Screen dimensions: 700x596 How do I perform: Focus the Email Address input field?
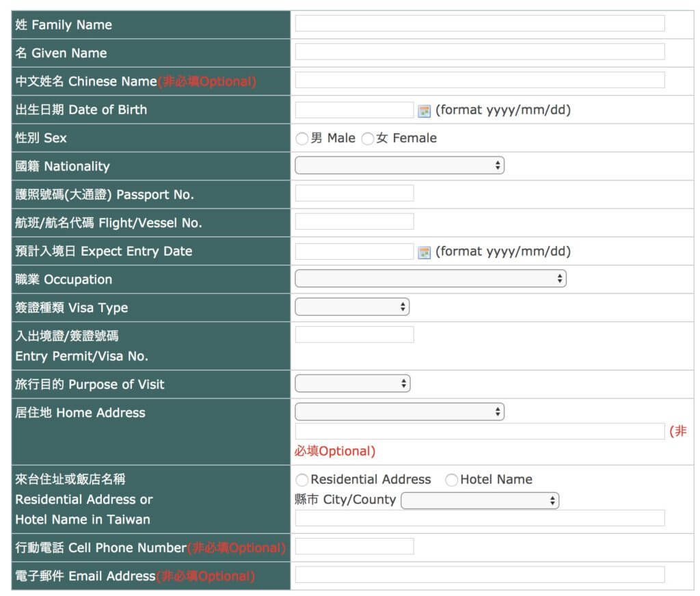coord(479,575)
